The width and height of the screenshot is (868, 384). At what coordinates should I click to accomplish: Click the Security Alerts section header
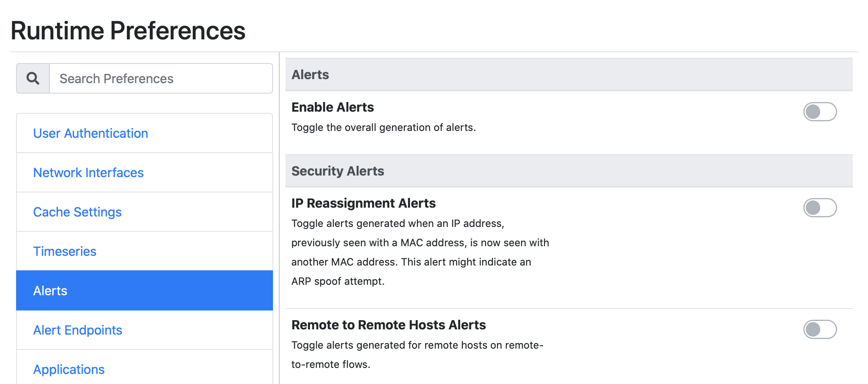pyautogui.click(x=338, y=171)
